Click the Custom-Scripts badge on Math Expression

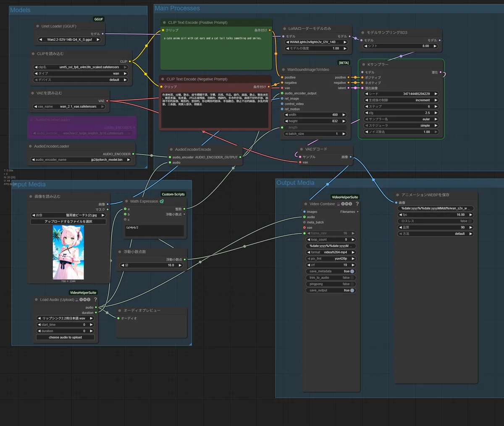(x=173, y=194)
